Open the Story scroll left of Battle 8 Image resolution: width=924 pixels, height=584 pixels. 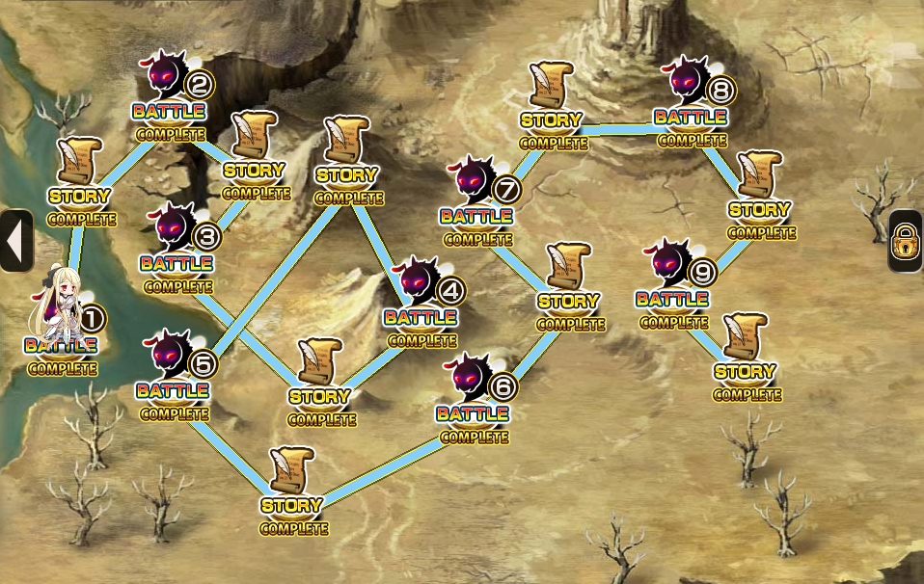click(552, 107)
